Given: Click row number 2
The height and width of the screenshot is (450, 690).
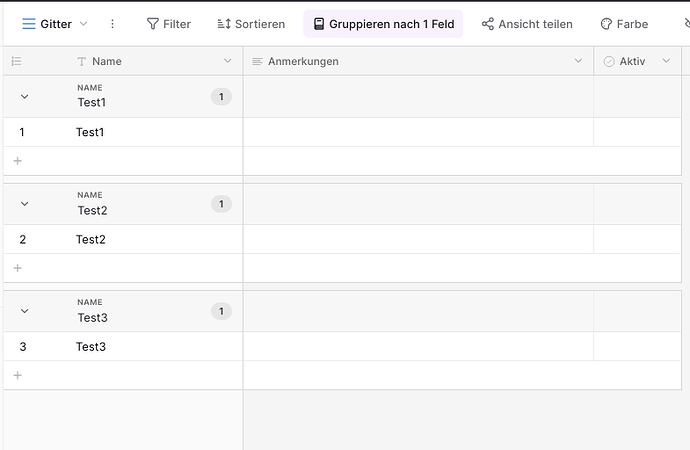Looking at the screenshot, I should [22, 239].
